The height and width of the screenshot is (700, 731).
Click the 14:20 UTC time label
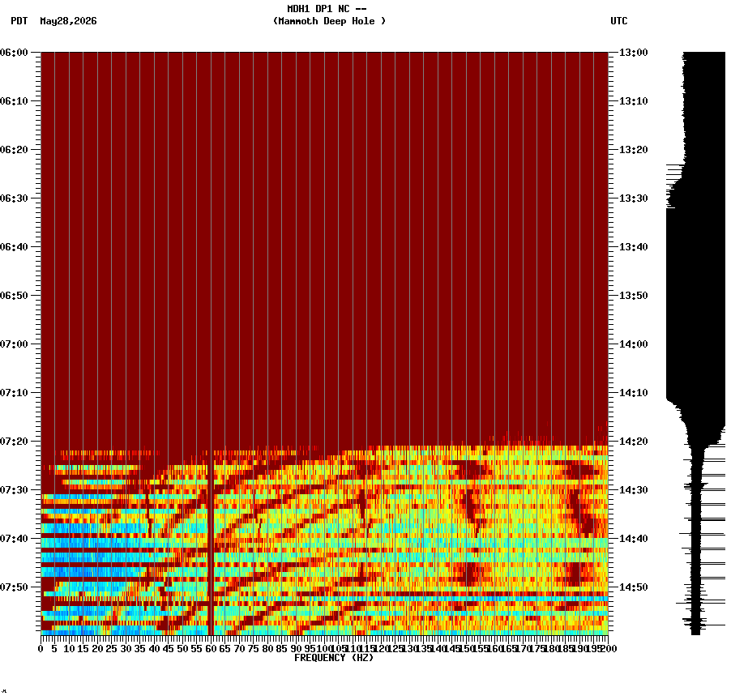[x=634, y=442]
